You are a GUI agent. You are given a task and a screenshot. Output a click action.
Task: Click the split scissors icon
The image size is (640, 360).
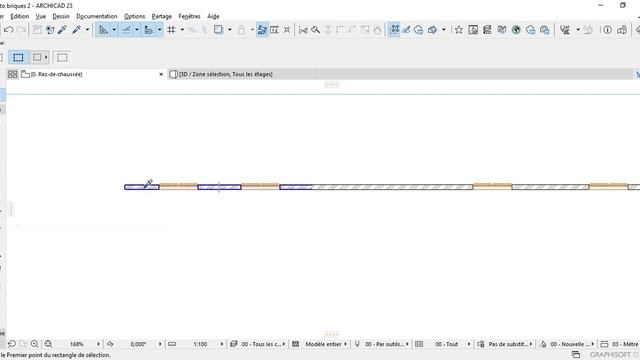click(303, 30)
